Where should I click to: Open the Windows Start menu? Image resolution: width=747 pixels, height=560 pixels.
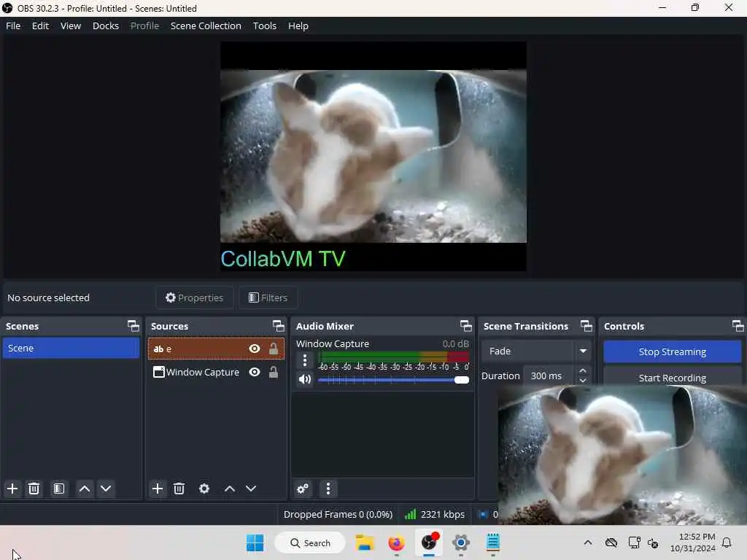coord(255,542)
